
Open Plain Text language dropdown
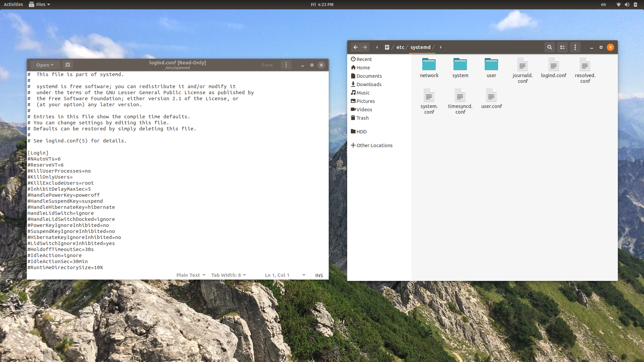191,275
